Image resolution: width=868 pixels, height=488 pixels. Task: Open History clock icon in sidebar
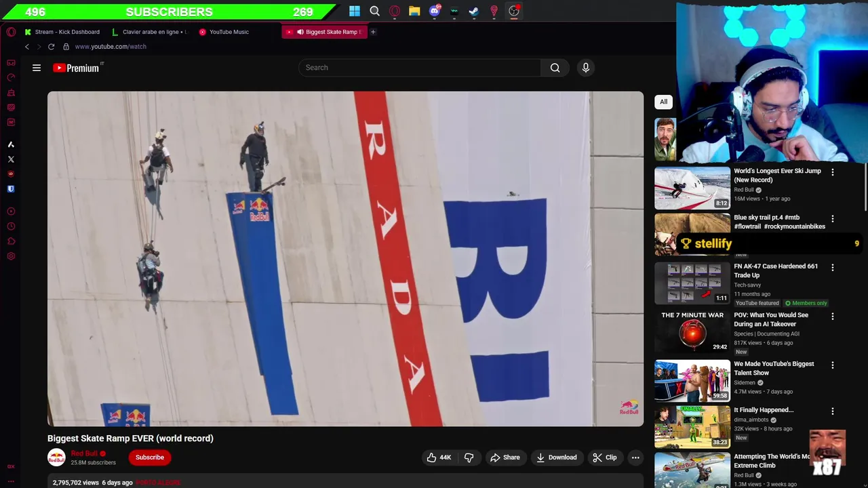pos(11,226)
